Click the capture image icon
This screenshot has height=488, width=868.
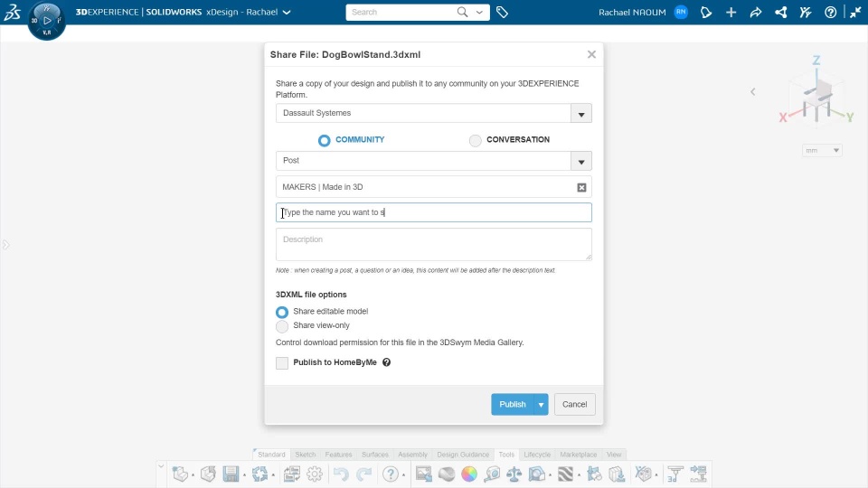423,474
